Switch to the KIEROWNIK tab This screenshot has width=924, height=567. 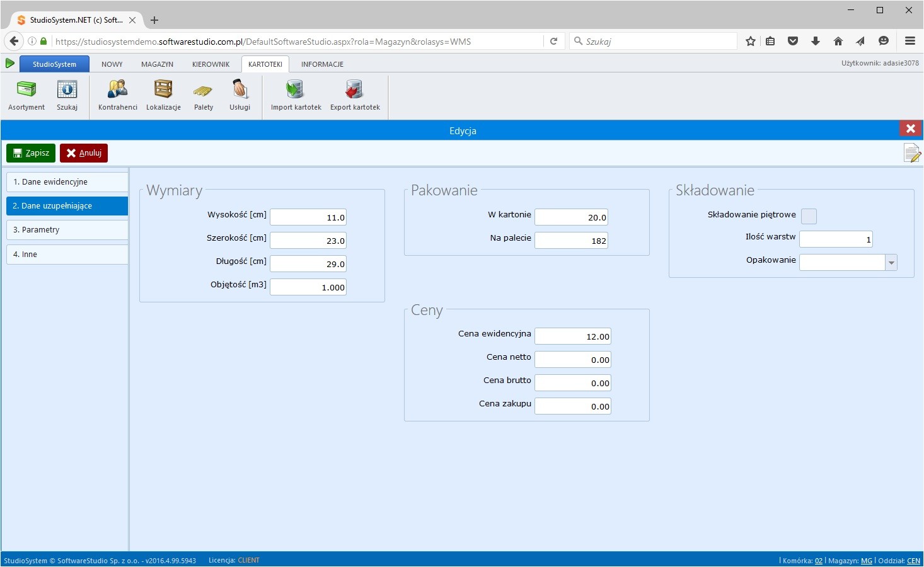tap(211, 64)
